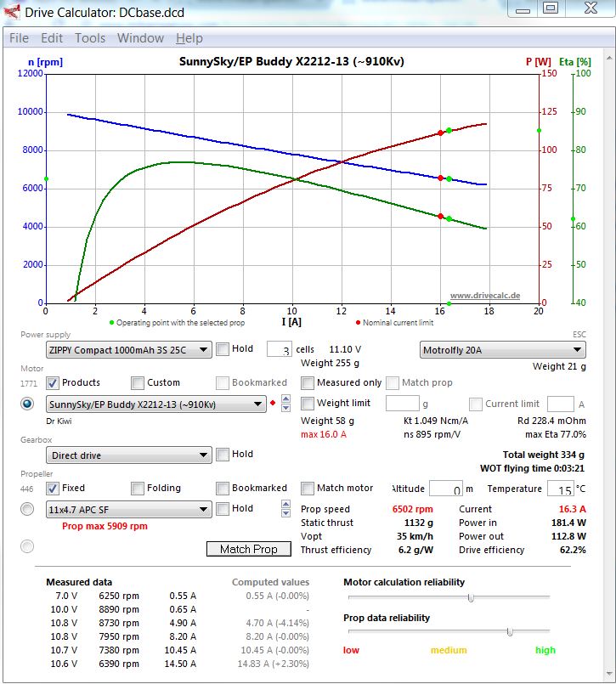Click the Prop data reliability slider
This screenshot has height=684, width=616.
pyautogui.click(x=509, y=631)
